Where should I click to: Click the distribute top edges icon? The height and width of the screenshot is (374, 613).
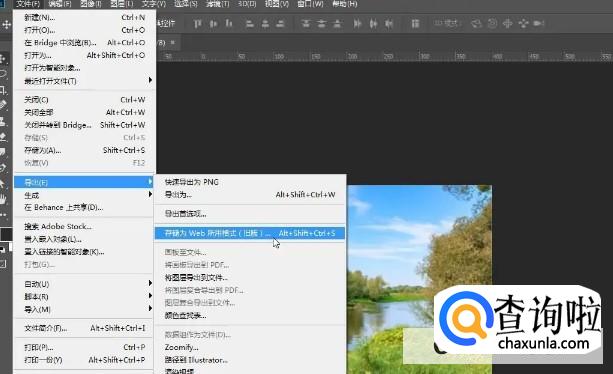306,24
